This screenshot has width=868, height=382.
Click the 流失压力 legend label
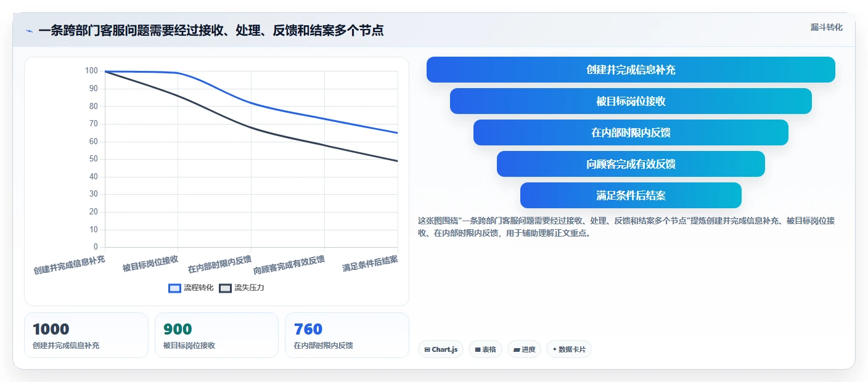pos(249,288)
